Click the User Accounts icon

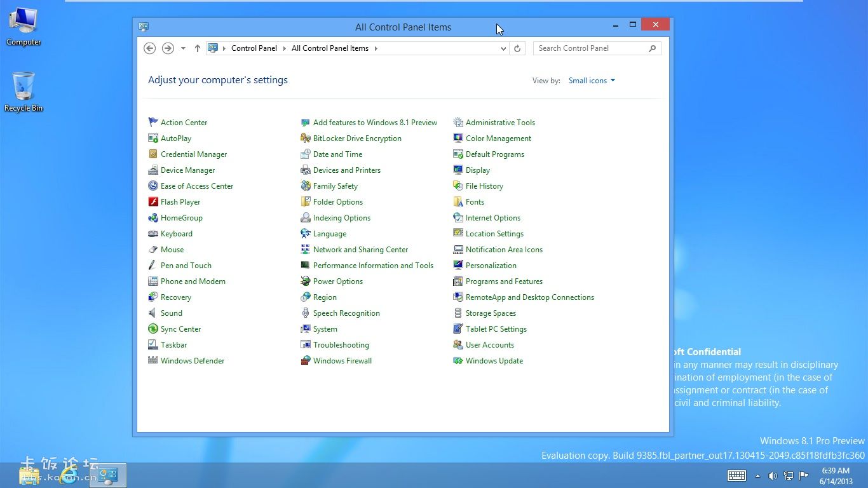(458, 344)
